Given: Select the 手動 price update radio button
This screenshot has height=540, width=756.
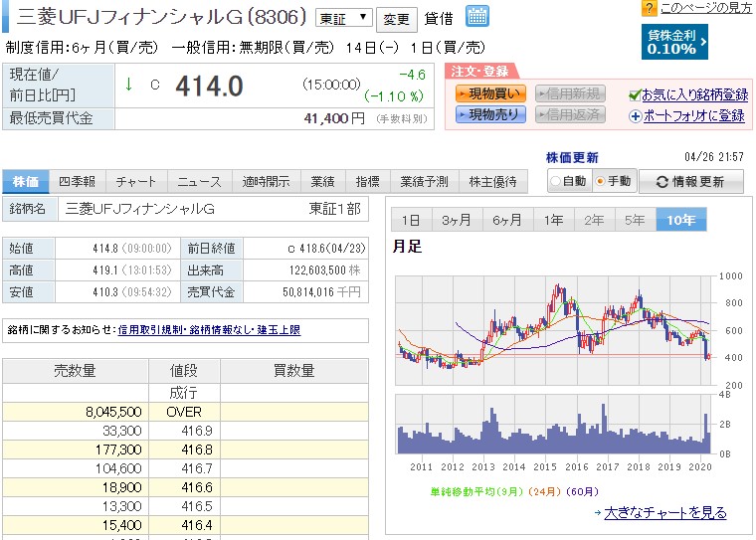Looking at the screenshot, I should (600, 181).
